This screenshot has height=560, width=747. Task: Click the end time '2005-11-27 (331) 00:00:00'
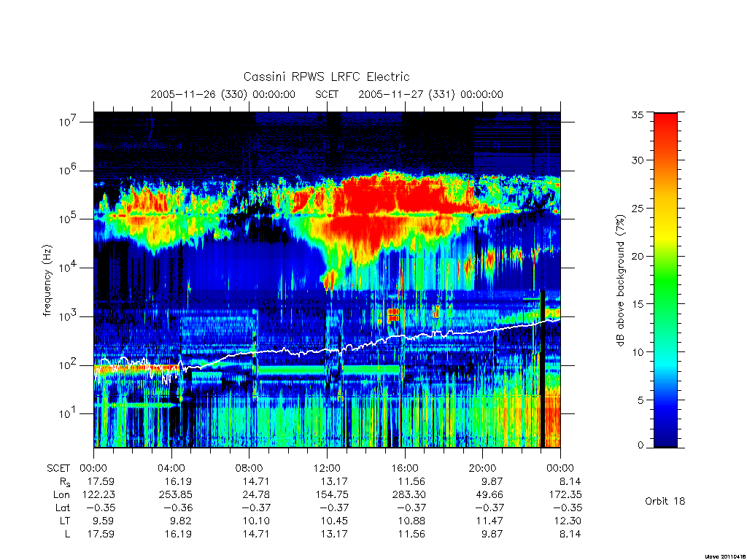(430, 94)
